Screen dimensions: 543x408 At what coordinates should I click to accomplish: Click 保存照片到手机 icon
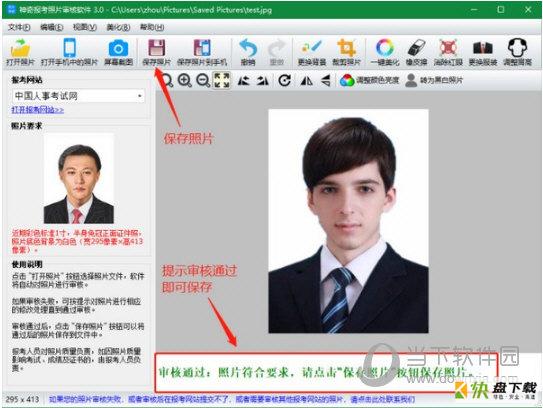tap(202, 48)
